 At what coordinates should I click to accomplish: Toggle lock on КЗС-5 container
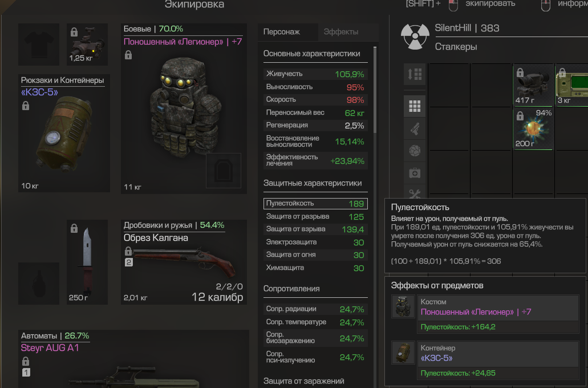[x=26, y=106]
